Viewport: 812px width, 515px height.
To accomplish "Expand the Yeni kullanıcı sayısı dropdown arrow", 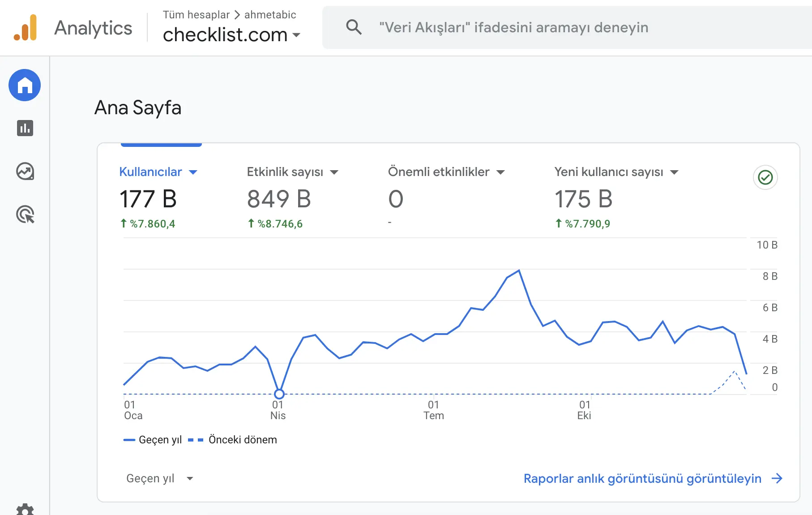I will (x=674, y=172).
